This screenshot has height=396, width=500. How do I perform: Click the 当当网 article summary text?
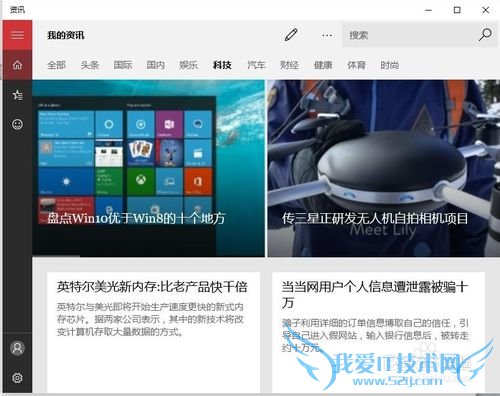(375, 335)
